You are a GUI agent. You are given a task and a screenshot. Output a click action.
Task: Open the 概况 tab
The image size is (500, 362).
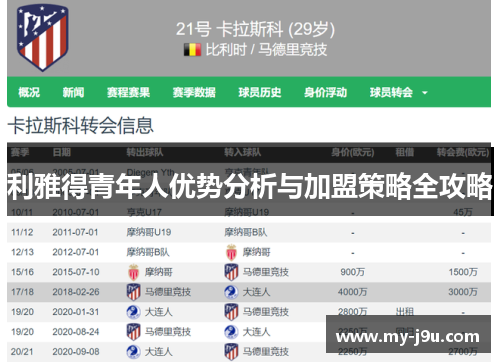(x=29, y=92)
